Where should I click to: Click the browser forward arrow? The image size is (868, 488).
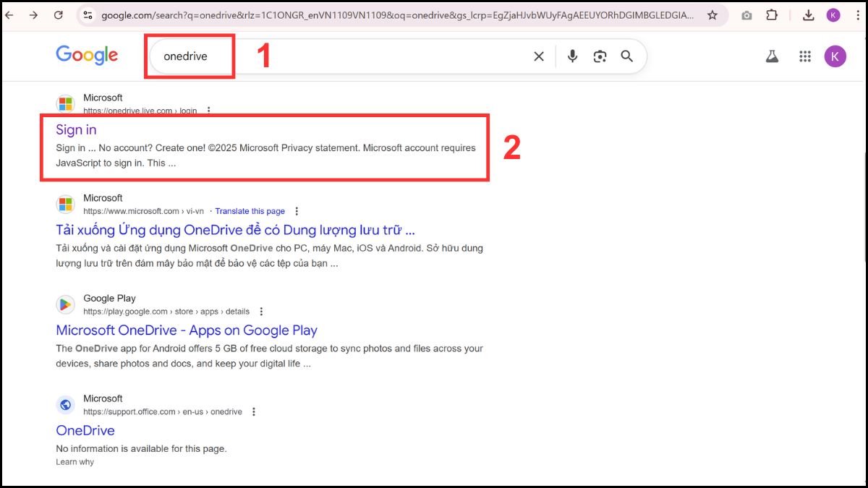33,14
